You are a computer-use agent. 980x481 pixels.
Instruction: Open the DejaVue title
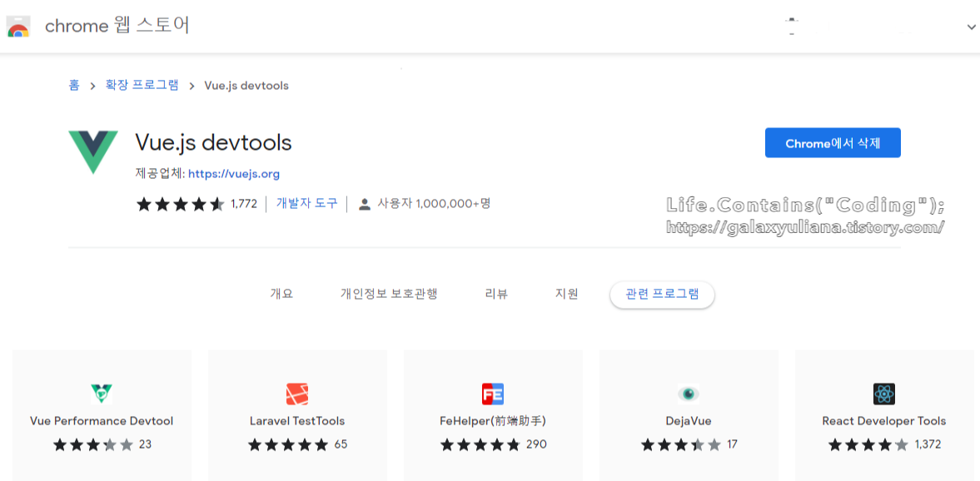click(x=689, y=421)
